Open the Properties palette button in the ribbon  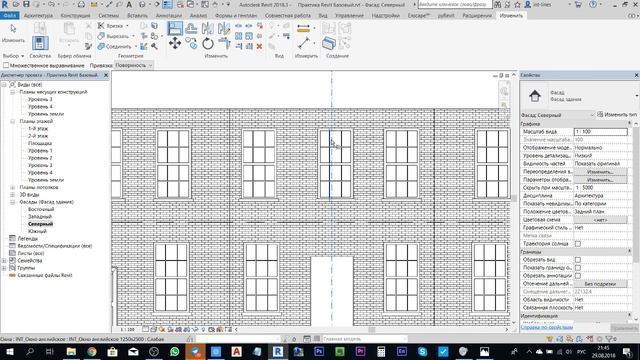click(40, 43)
